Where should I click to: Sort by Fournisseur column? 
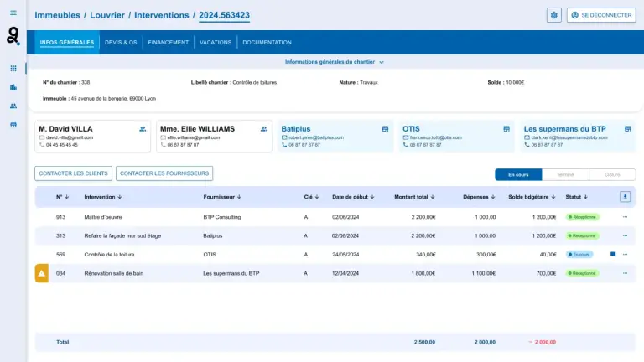pyautogui.click(x=222, y=197)
